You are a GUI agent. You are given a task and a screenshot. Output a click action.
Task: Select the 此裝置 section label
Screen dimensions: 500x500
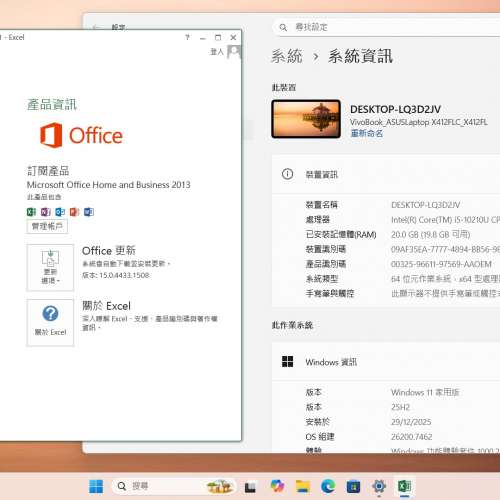(284, 87)
